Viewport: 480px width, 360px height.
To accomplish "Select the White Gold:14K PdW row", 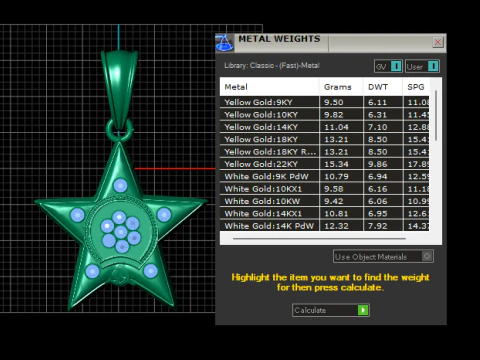I will coord(324,226).
